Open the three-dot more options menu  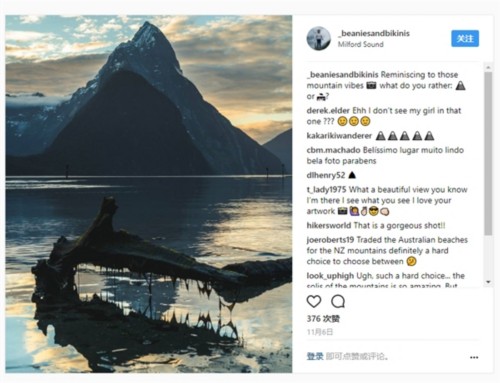pyautogui.click(x=474, y=357)
